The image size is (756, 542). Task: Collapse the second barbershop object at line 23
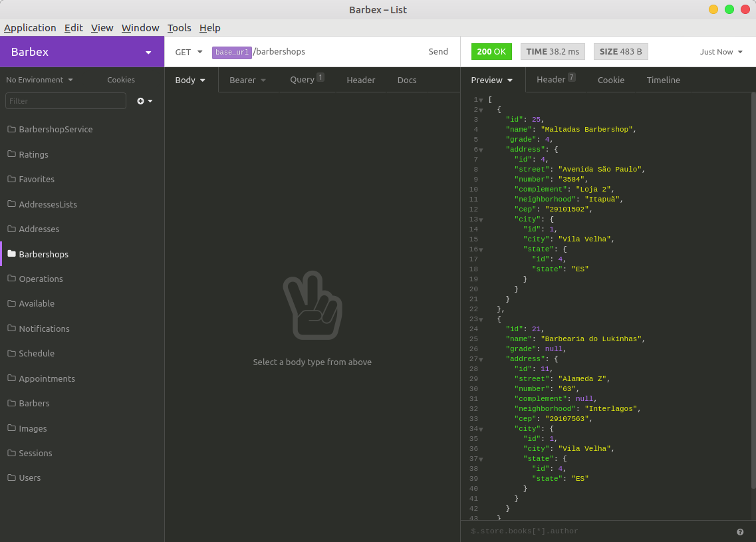[x=481, y=320]
